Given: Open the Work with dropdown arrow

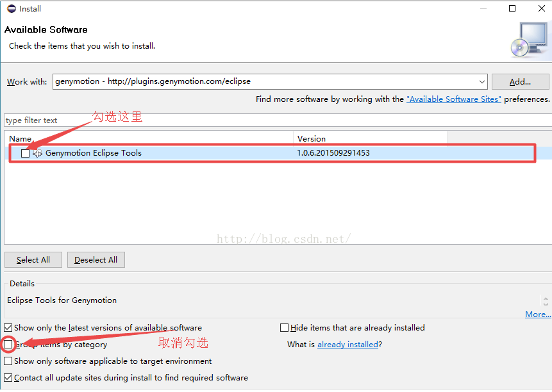Looking at the screenshot, I should click(x=481, y=81).
